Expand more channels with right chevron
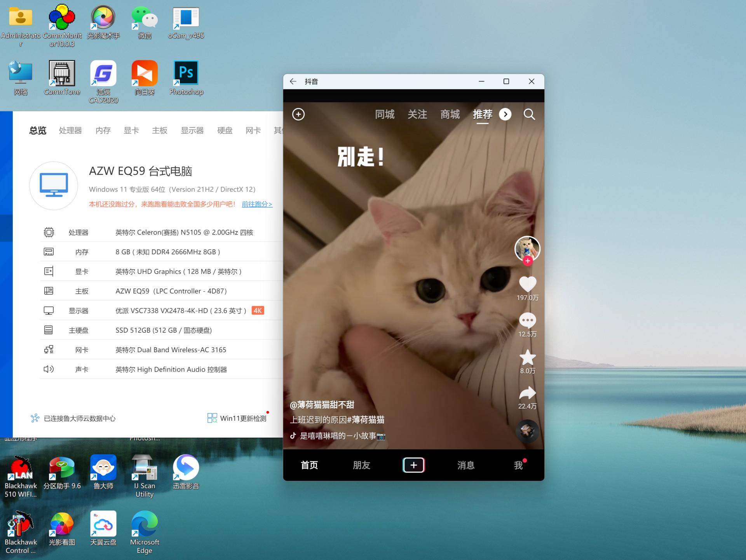Image resolution: width=746 pixels, height=560 pixels. [505, 114]
